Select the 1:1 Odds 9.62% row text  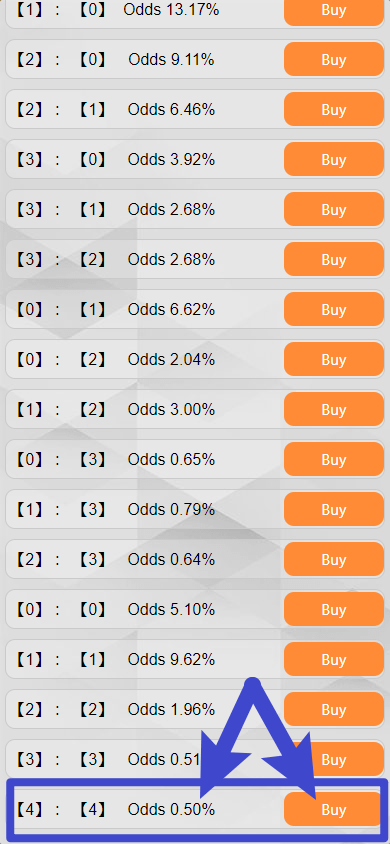point(115,660)
